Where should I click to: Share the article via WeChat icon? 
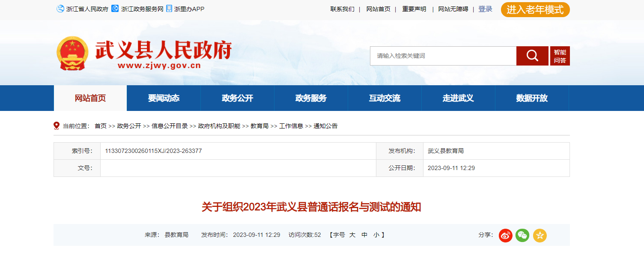[x=522, y=235]
